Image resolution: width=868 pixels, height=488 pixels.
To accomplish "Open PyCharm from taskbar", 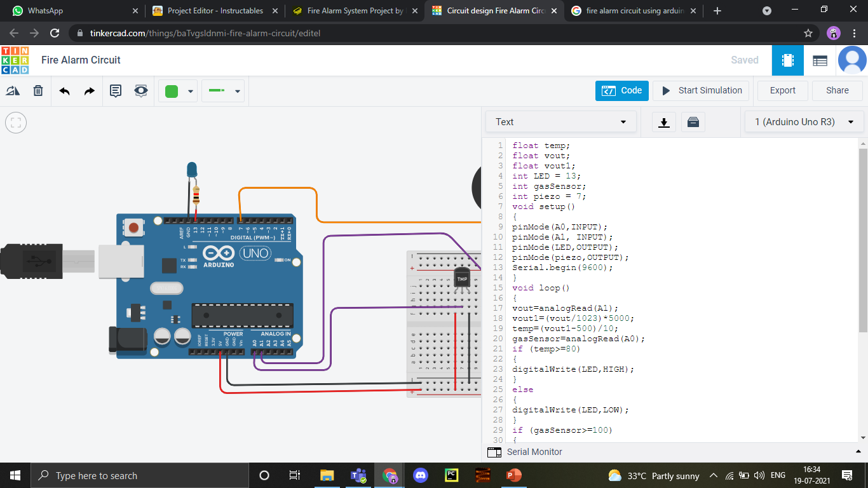I will coord(452,475).
